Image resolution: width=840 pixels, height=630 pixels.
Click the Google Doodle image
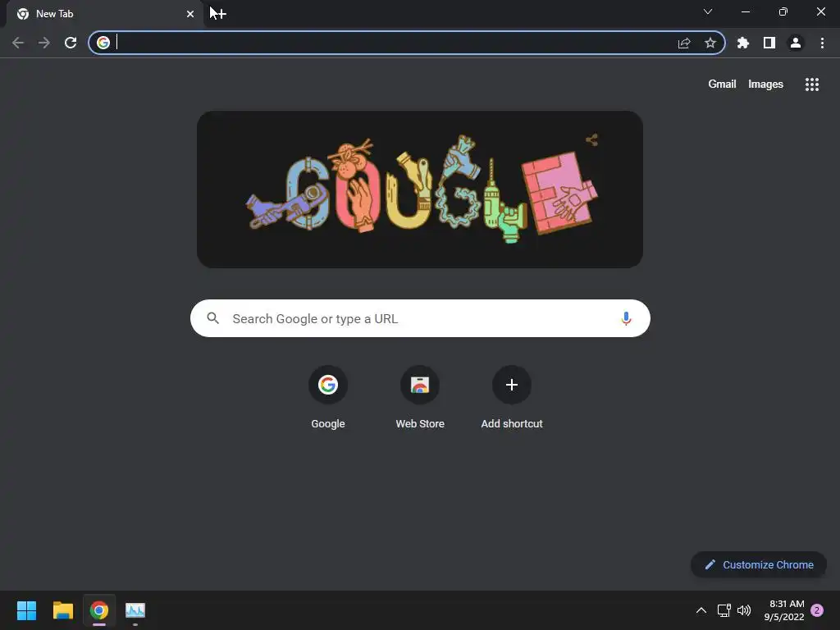click(x=420, y=189)
